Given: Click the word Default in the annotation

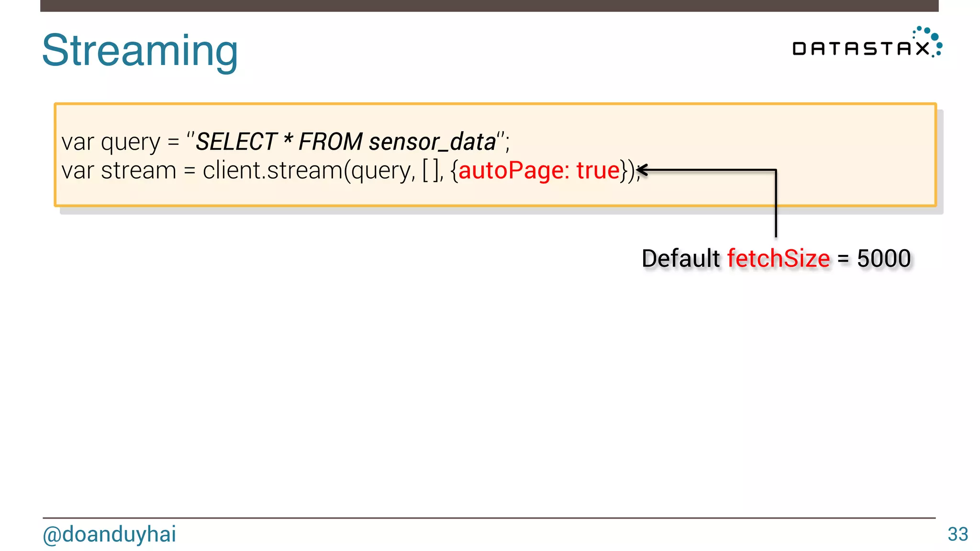Looking at the screenshot, I should [x=680, y=258].
